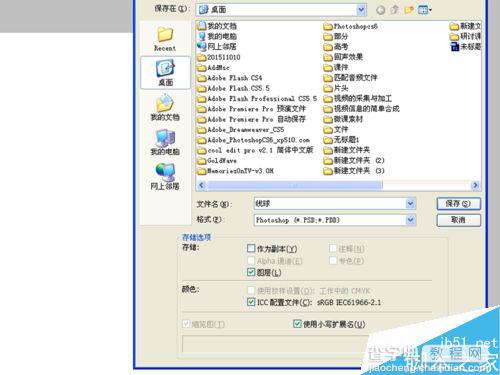Select the MemoriesOnTV-v3.0H folder
500x375 pixels.
pyautogui.click(x=235, y=171)
